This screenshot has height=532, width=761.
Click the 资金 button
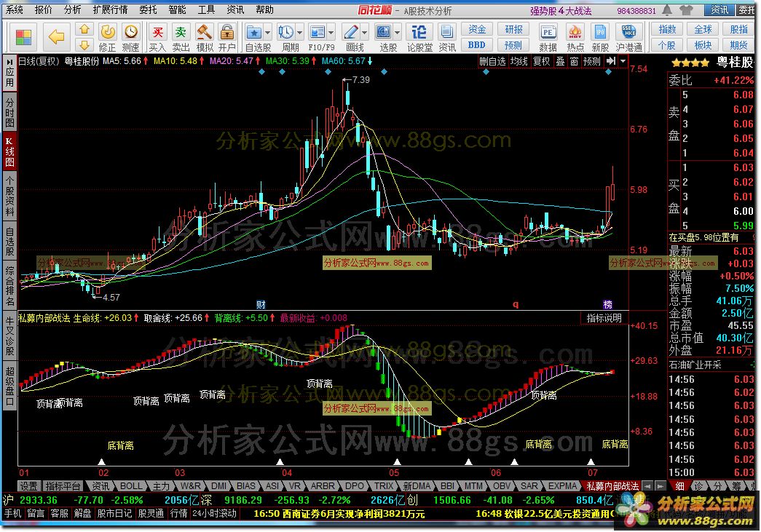pos(476,29)
